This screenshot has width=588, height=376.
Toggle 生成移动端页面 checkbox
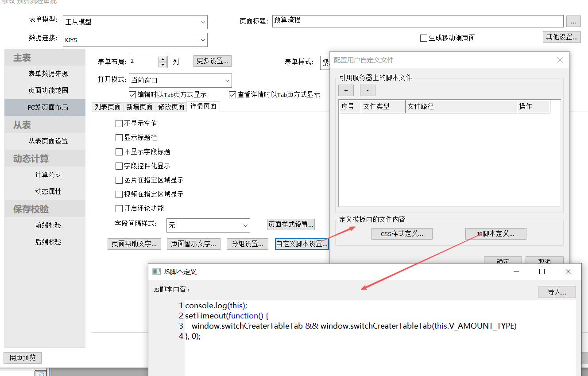point(424,38)
